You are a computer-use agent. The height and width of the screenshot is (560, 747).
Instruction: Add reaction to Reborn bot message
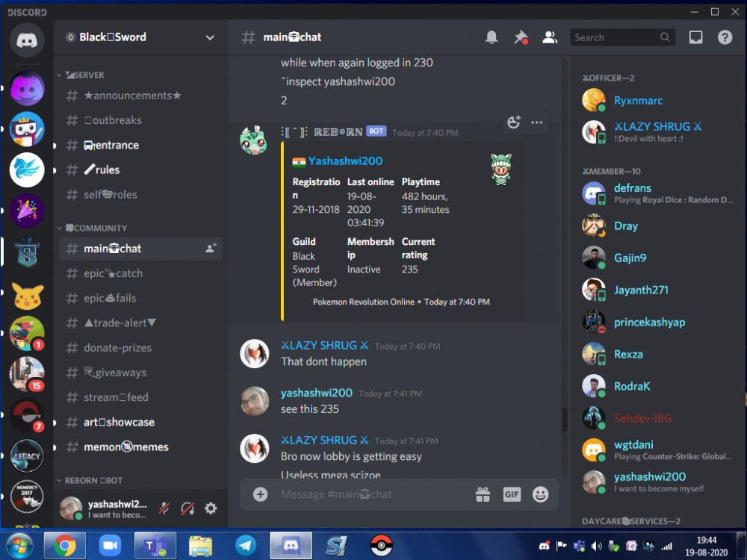[513, 122]
